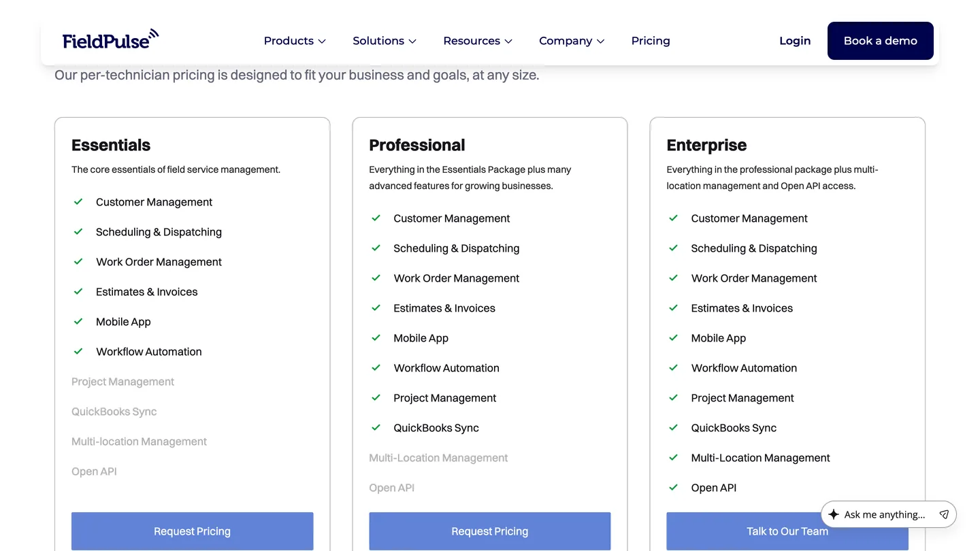Click the Enterprise QuickBooks Sync checkmark
This screenshot has height=551, width=980.
point(673,428)
